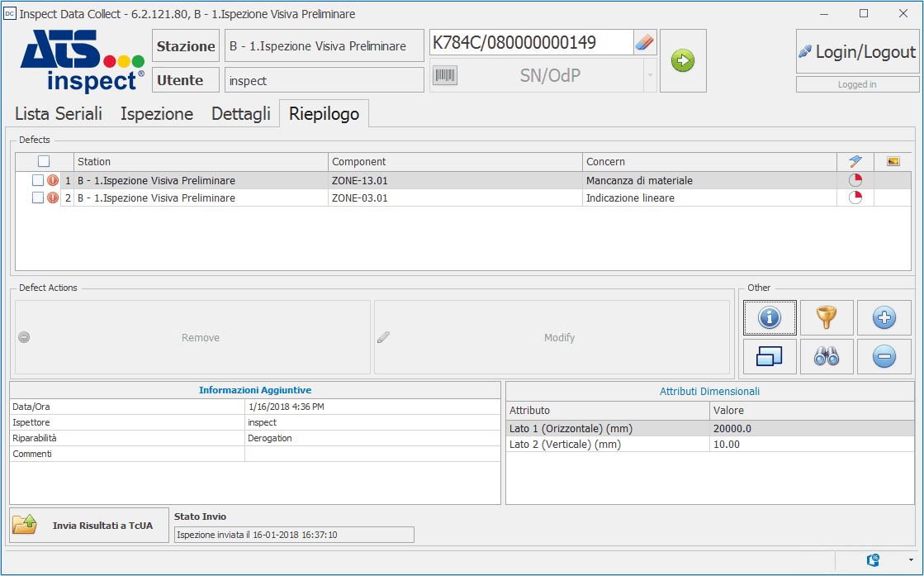Image resolution: width=924 pixels, height=576 pixels.
Task: Click the barcode scanner icon
Action: coord(446,75)
